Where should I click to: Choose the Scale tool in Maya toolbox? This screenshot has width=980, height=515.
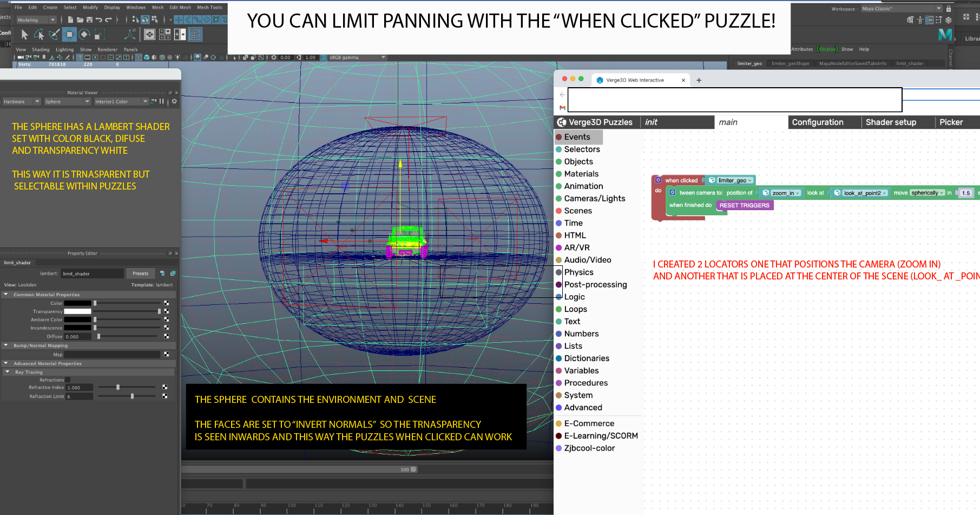coord(99,35)
